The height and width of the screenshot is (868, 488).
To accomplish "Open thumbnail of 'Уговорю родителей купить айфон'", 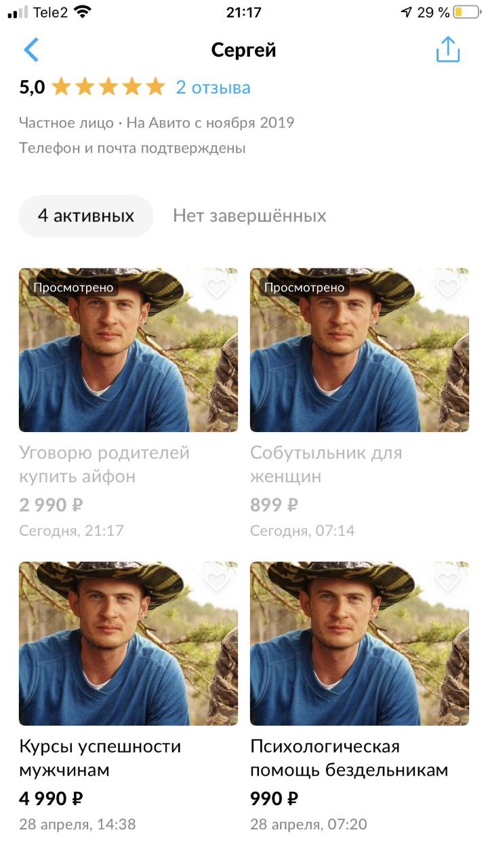I will (128, 350).
